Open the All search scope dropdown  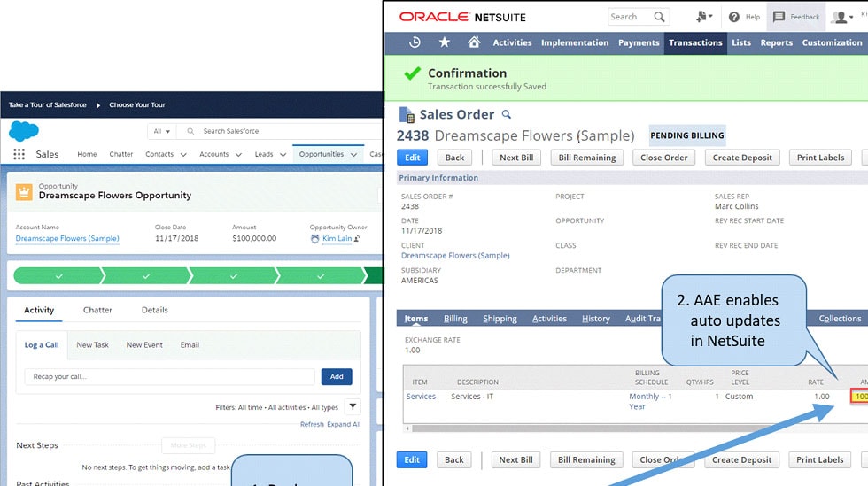tap(161, 131)
